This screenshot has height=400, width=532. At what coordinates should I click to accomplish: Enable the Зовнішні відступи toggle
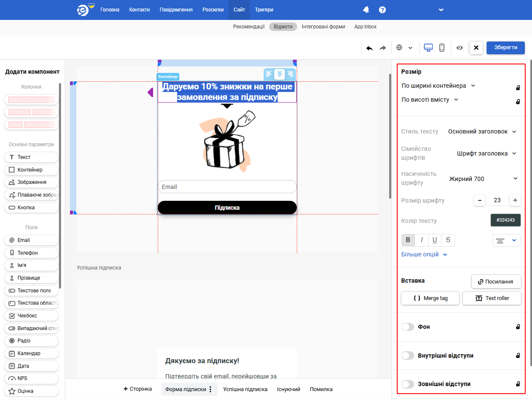408,384
